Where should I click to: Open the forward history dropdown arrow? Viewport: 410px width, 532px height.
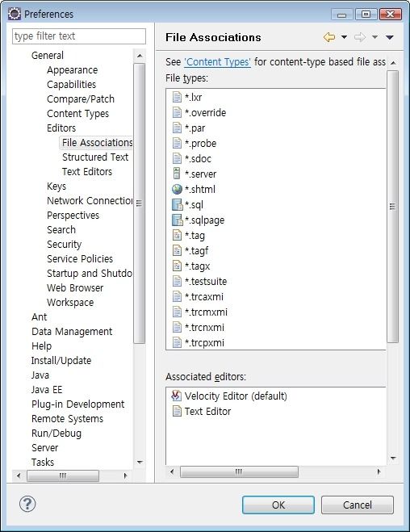point(374,37)
